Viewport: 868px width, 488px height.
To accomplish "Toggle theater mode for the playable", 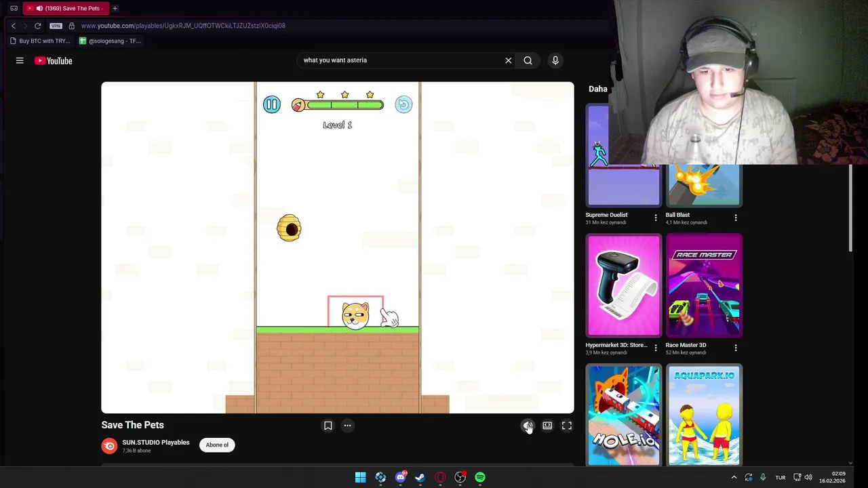I will [x=547, y=426].
